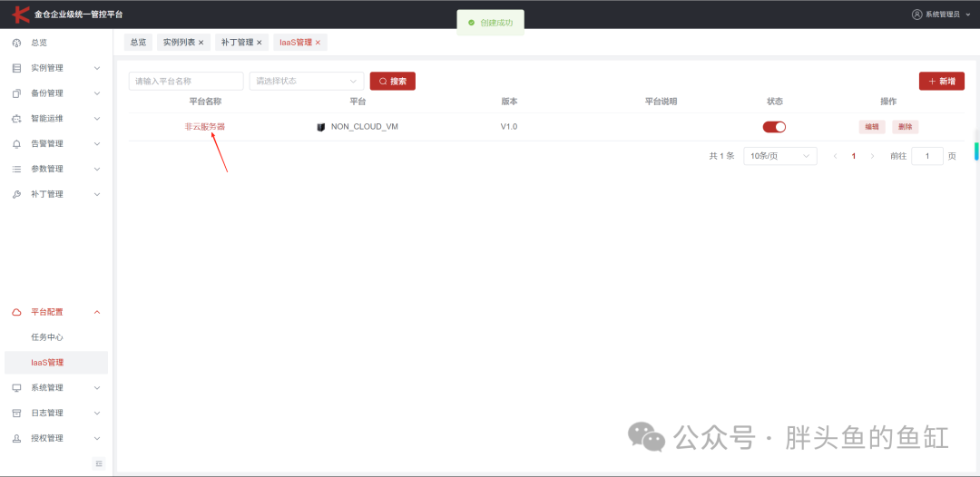This screenshot has height=477, width=980.
Task: Click the 创建成功 success notification
Action: point(491,23)
